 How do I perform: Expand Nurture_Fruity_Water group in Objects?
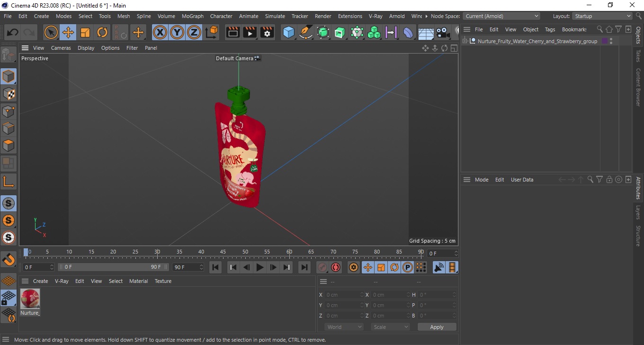[x=465, y=41]
